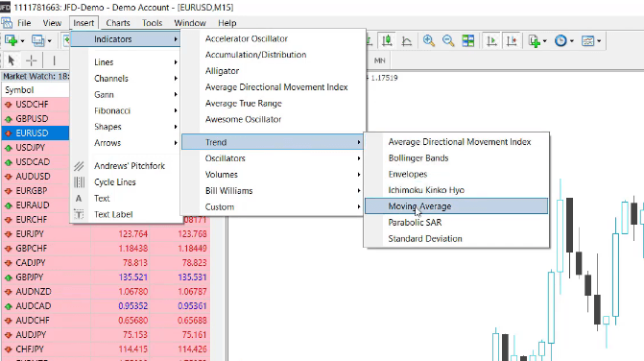Select Text Label in Insert menu
The image size is (644, 361).
pyautogui.click(x=126, y=214)
